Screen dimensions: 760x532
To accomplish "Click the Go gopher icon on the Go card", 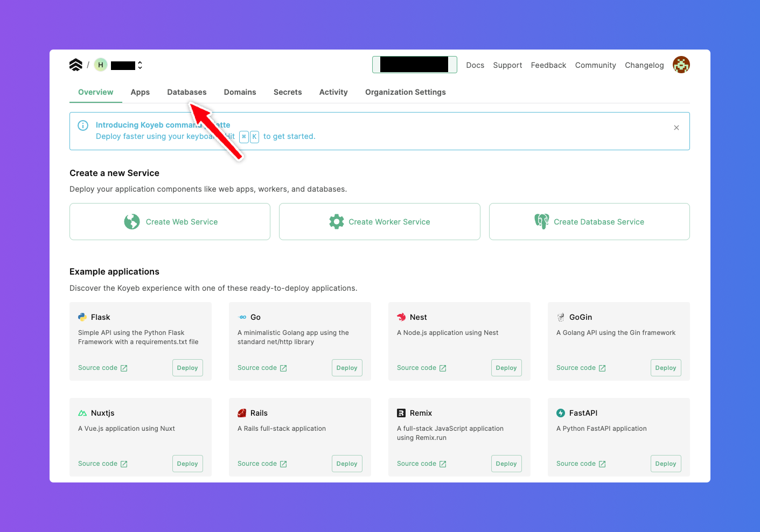I will coord(242,317).
